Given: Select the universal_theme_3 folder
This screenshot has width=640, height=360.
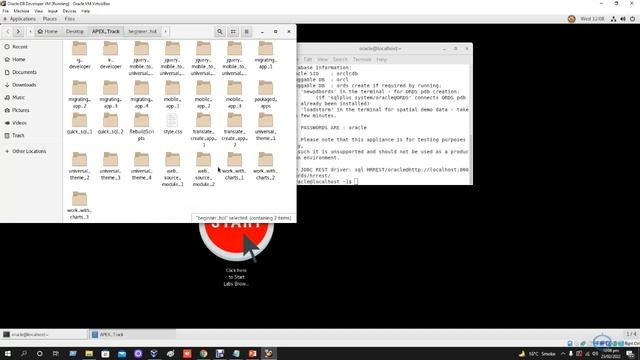Looking at the screenshot, I should [111, 166].
